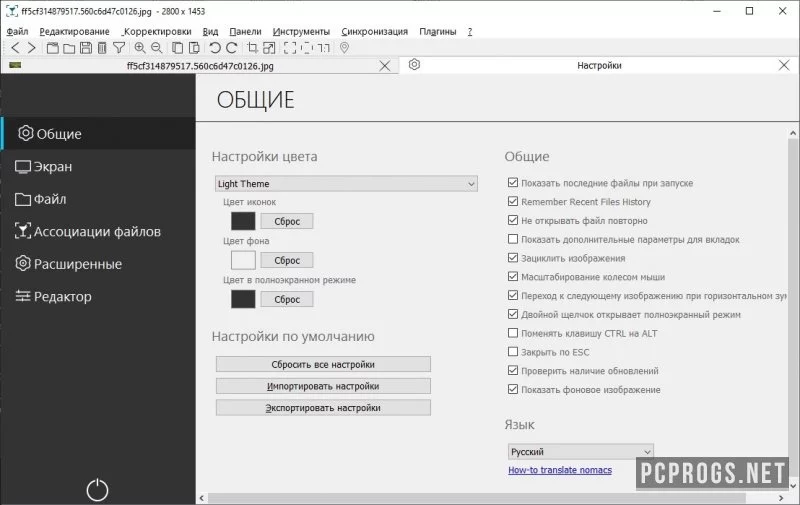Open the Плагины menu

(438, 32)
